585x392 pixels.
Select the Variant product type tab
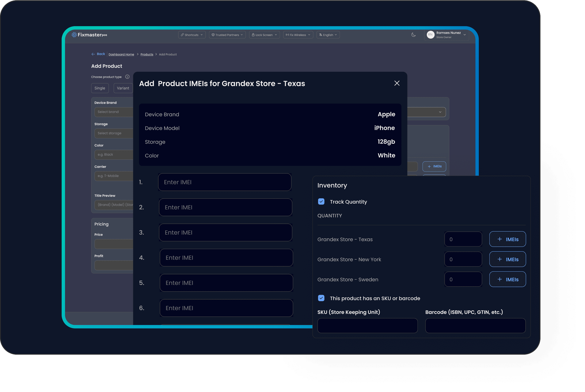[123, 88]
